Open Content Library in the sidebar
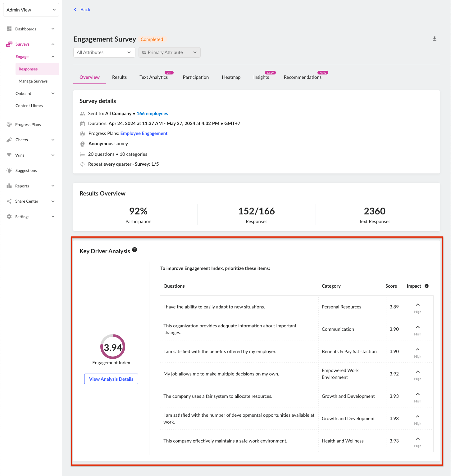The image size is (451, 476). pyautogui.click(x=30, y=106)
